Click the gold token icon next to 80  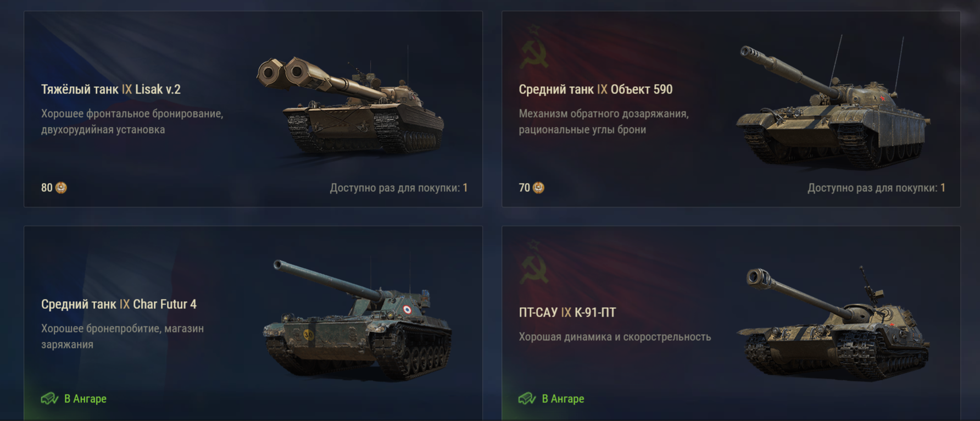(61, 188)
